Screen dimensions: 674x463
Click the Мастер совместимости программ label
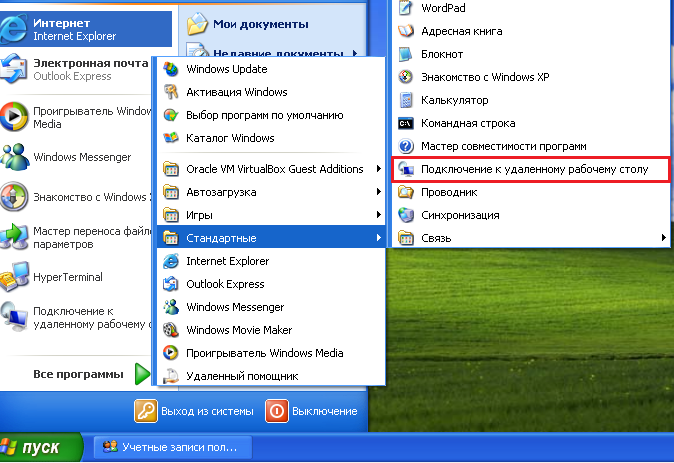pyautogui.click(x=503, y=147)
